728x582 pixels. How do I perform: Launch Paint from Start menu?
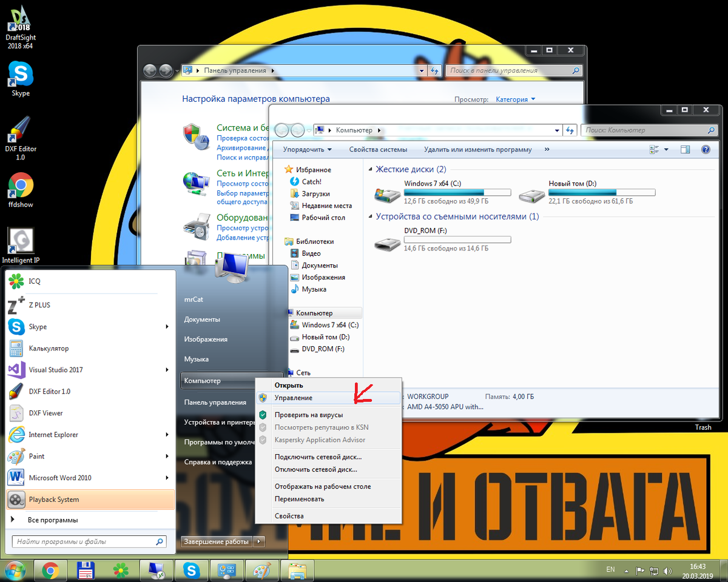tap(90, 456)
